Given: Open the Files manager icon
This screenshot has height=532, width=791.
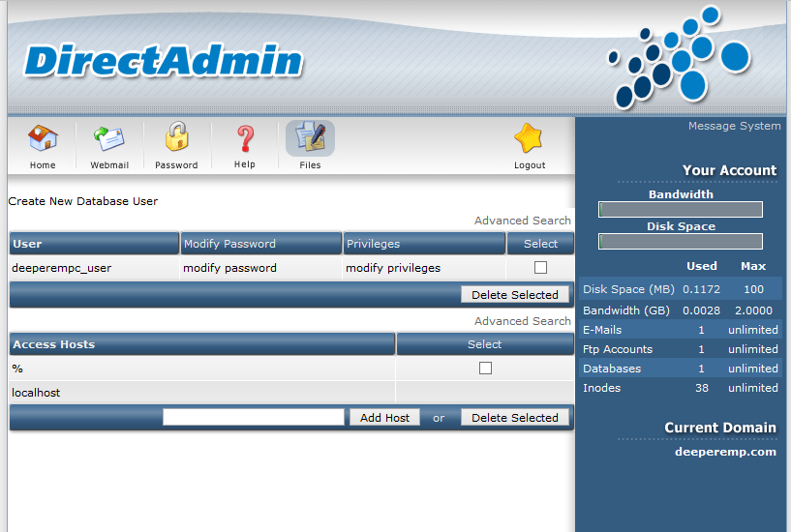Looking at the screenshot, I should click(310, 137).
